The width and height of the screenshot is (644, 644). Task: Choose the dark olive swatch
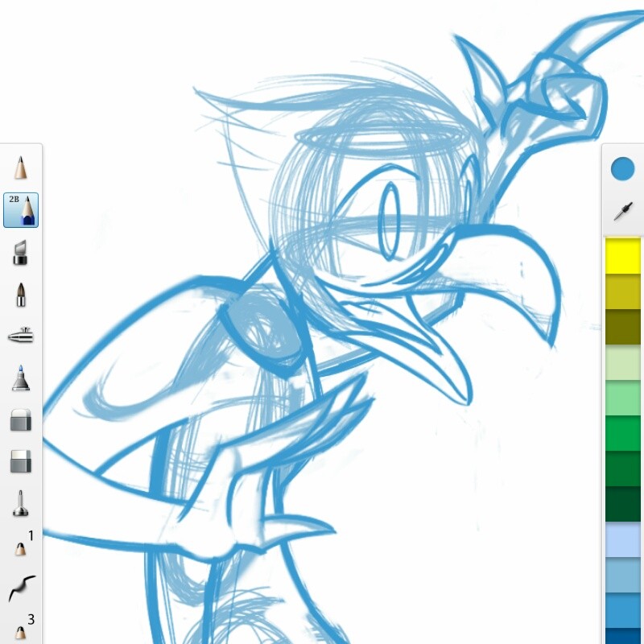(x=622, y=327)
